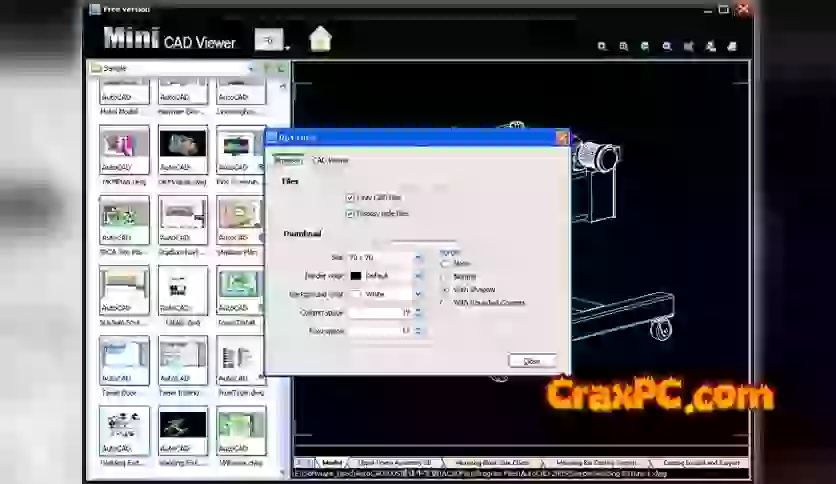This screenshot has height=484, width=836.
Task: Click the first zoom icon in top-right toolbar
Action: [602, 46]
